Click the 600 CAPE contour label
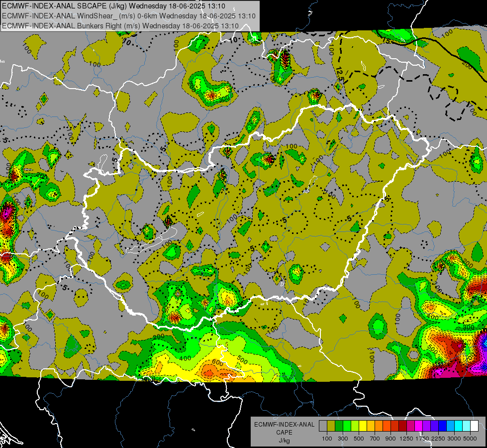 click(x=218, y=362)
